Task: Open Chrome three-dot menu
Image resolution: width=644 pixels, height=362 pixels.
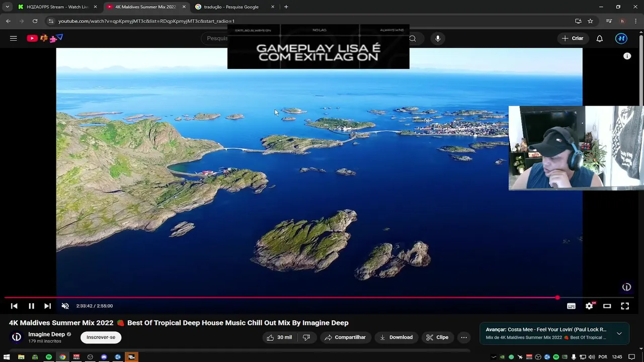Action: pyautogui.click(x=636, y=21)
